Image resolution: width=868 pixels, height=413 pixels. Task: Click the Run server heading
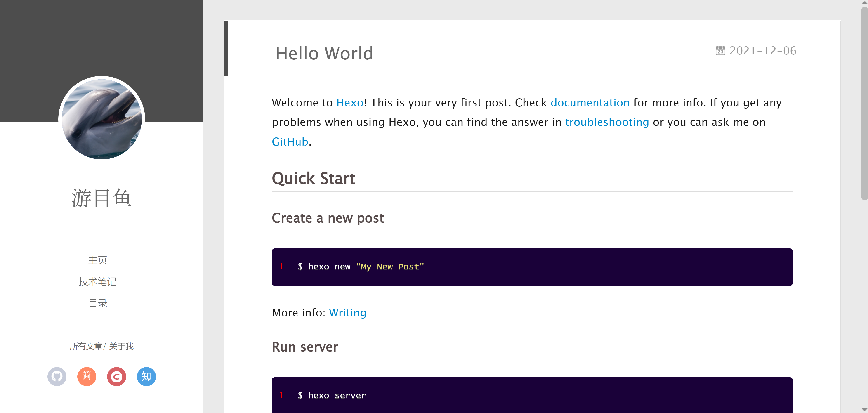click(305, 347)
